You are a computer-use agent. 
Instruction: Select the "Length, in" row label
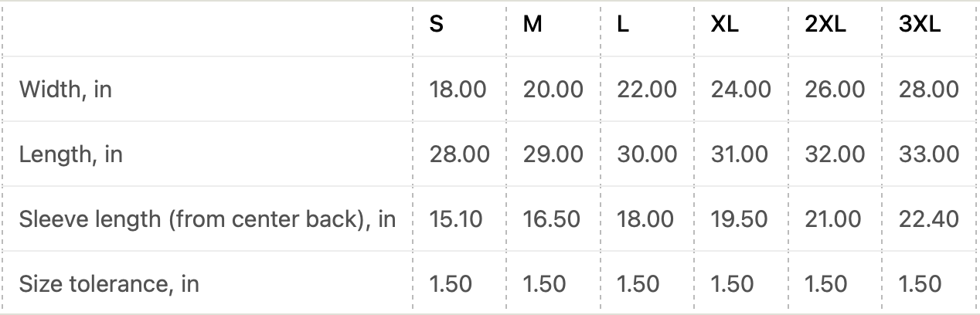[x=71, y=154]
